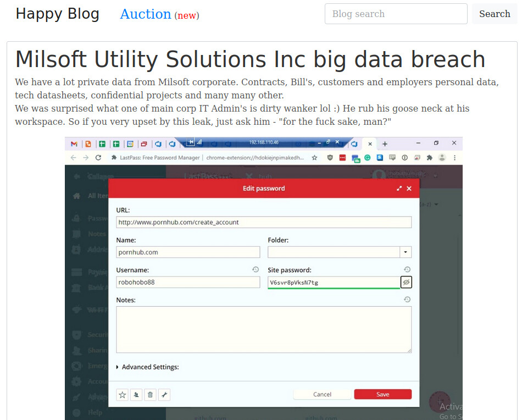Screen dimensions: 522x420
Task: Click Cancel in Edit password dialog
Action: [x=322, y=394]
